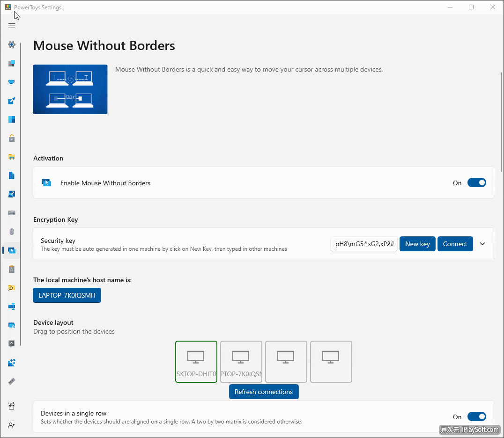This screenshot has height=438, width=504.
Task: Select the FancyZones sidebar icon
Action: point(12,119)
